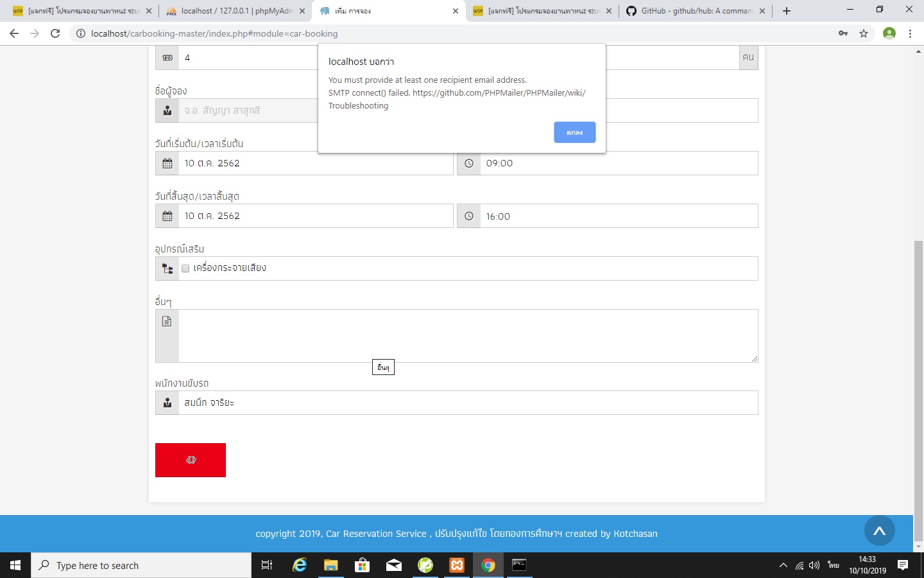Open File Explorer from the taskbar
The height and width of the screenshot is (578, 924).
(330, 565)
